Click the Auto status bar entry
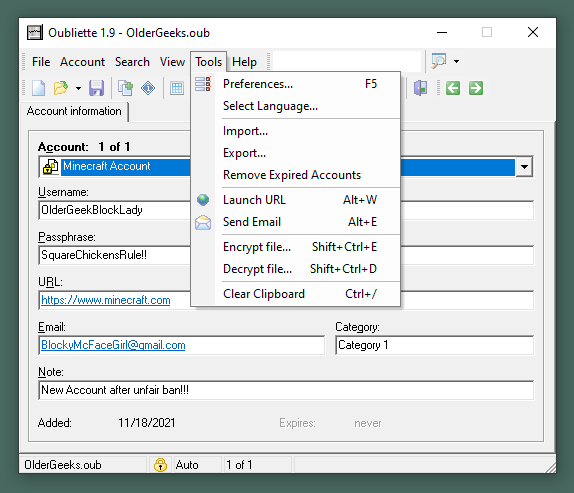 [x=187, y=465]
